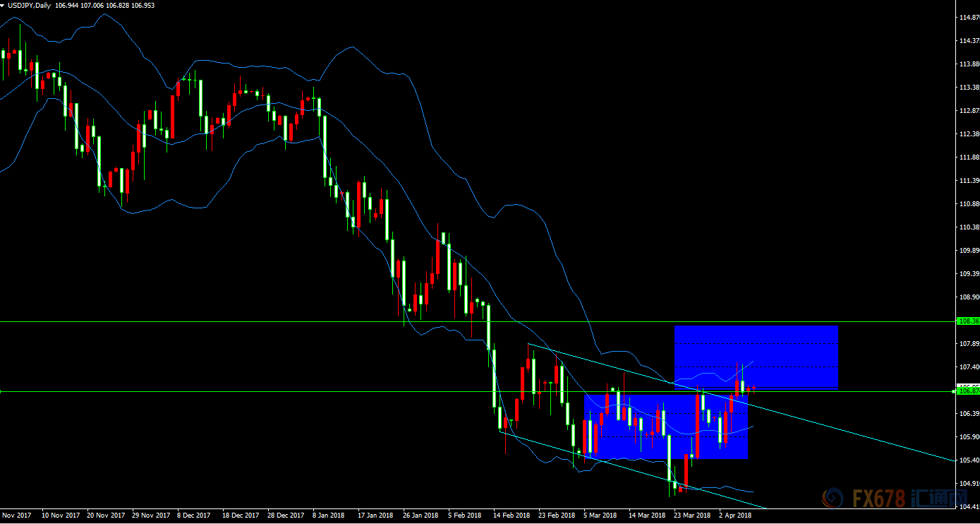Click the 105.90 price axis label

pos(969,437)
